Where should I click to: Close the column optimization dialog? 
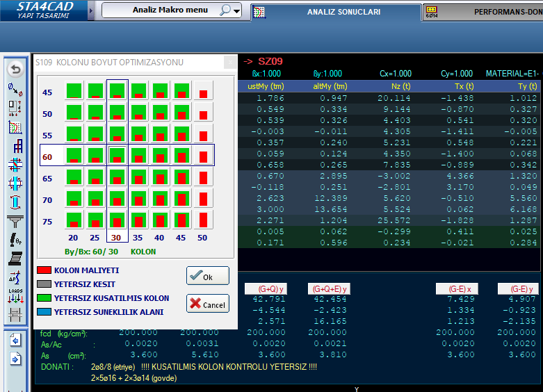point(229,63)
